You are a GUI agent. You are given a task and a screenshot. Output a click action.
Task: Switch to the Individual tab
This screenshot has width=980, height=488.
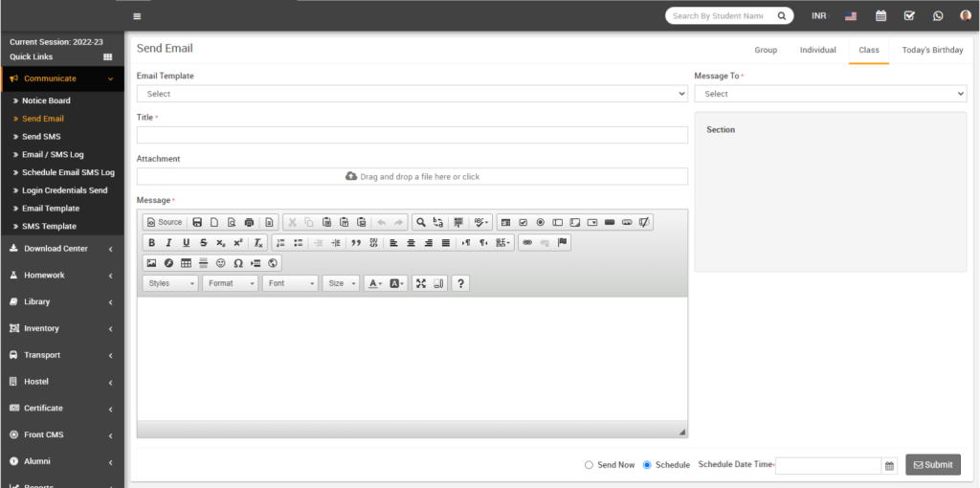coord(817,50)
